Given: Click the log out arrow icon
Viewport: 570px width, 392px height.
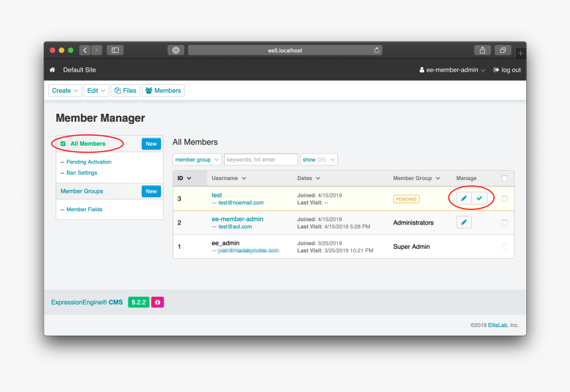Looking at the screenshot, I should click(x=496, y=70).
